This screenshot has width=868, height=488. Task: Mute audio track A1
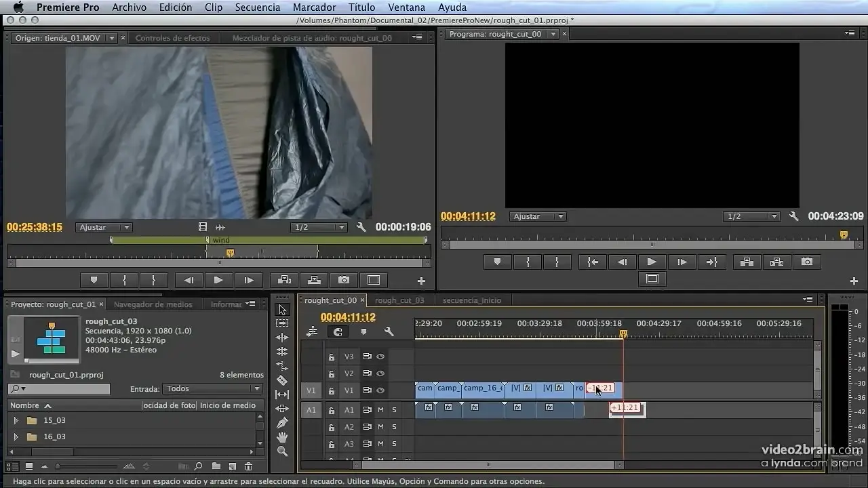pyautogui.click(x=381, y=409)
